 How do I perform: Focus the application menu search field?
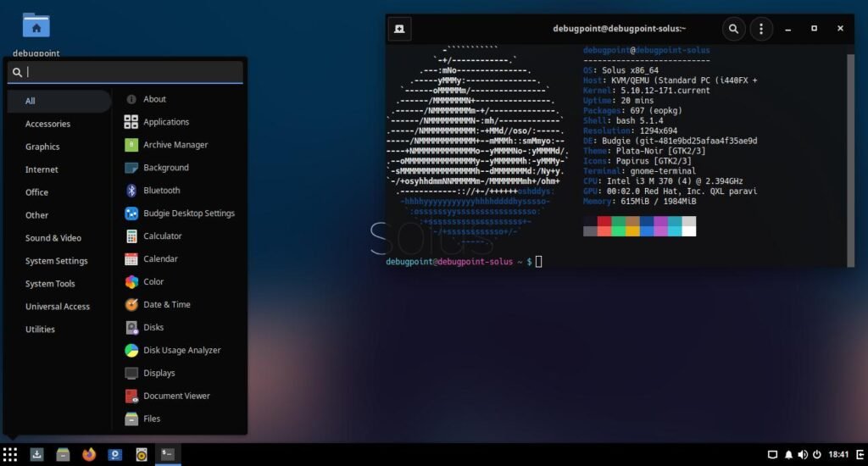pyautogui.click(x=125, y=72)
